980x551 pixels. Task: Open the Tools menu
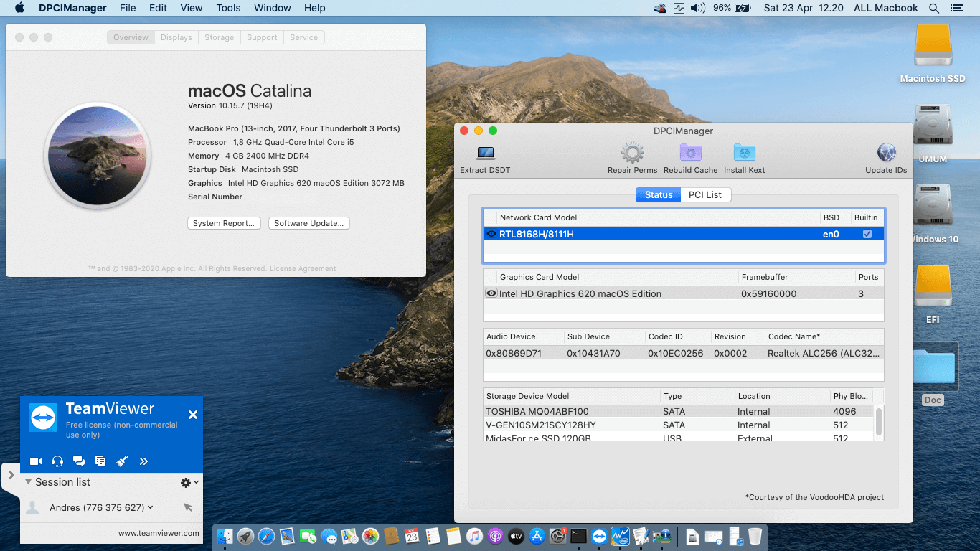pos(227,8)
